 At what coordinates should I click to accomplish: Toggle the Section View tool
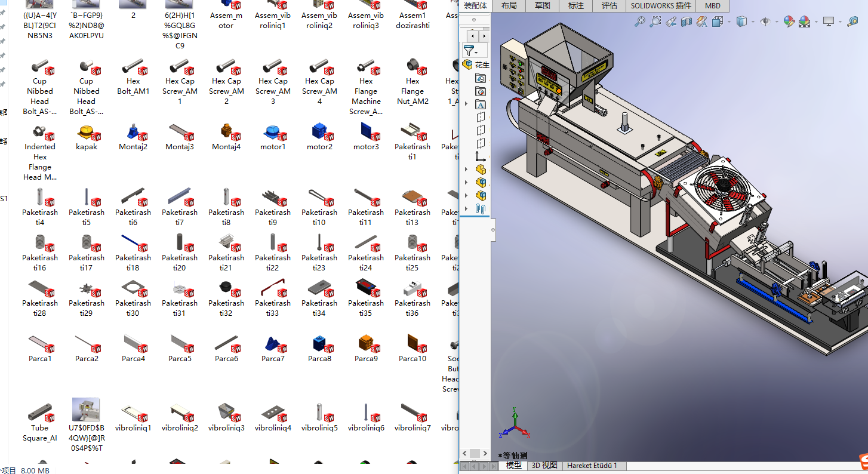point(687,21)
